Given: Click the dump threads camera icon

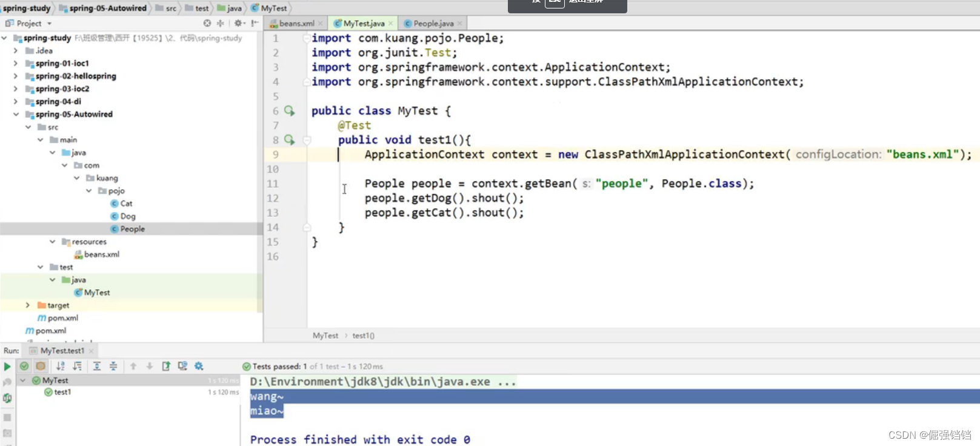Looking at the screenshot, I should (x=7, y=433).
